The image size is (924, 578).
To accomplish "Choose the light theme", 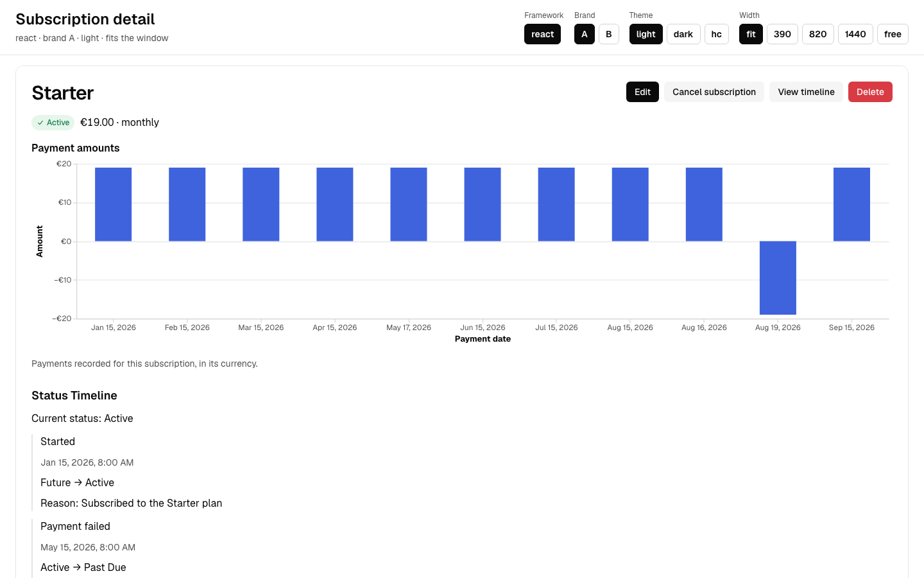I will click(x=646, y=34).
